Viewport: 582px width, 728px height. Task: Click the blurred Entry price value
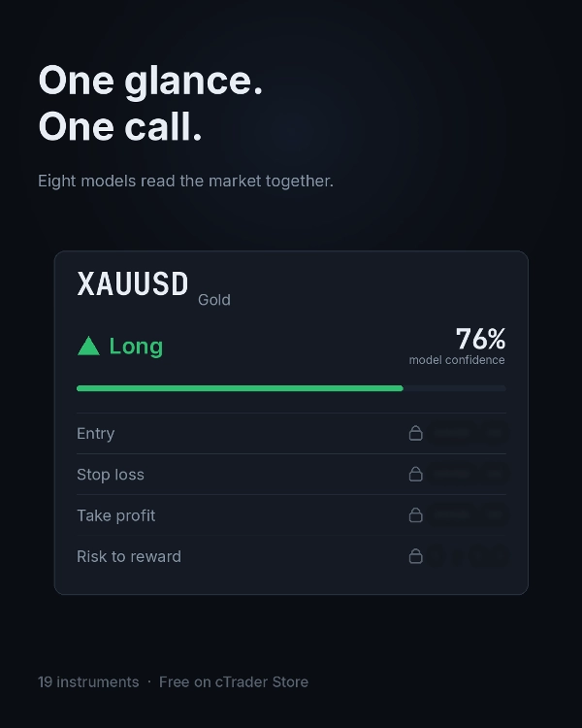click(x=468, y=433)
